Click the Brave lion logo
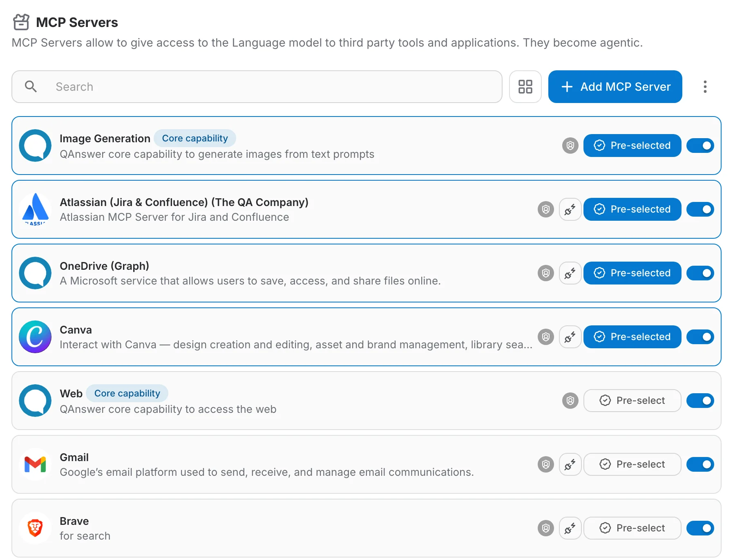The width and height of the screenshot is (733, 560). point(35,528)
